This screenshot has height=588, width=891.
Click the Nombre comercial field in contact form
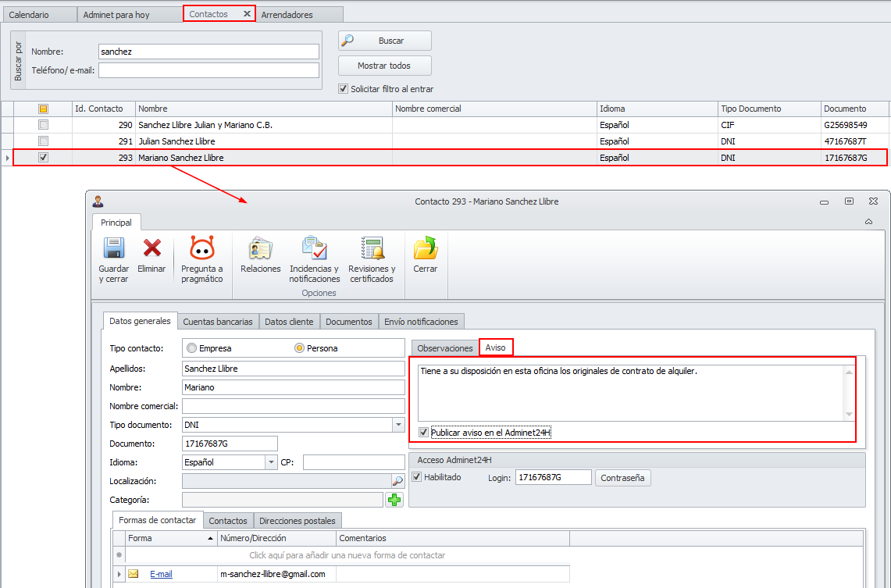point(293,406)
